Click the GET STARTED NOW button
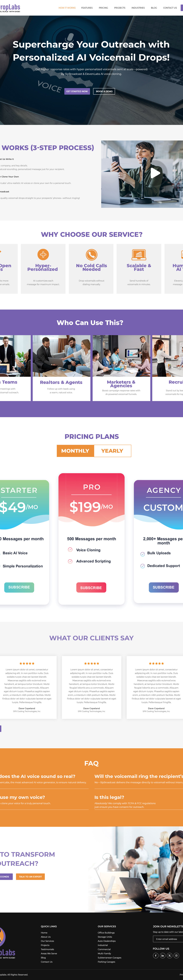 tap(77, 91)
